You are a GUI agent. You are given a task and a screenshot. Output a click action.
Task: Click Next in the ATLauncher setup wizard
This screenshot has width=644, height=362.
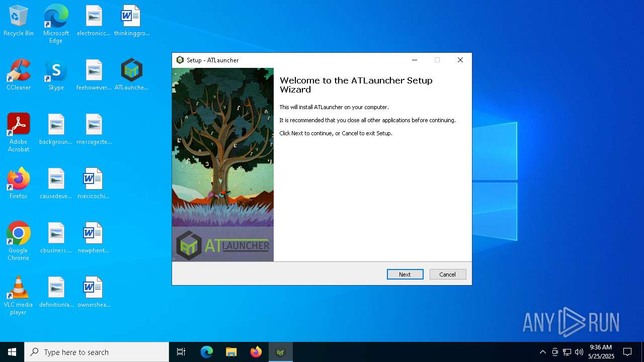coord(405,274)
